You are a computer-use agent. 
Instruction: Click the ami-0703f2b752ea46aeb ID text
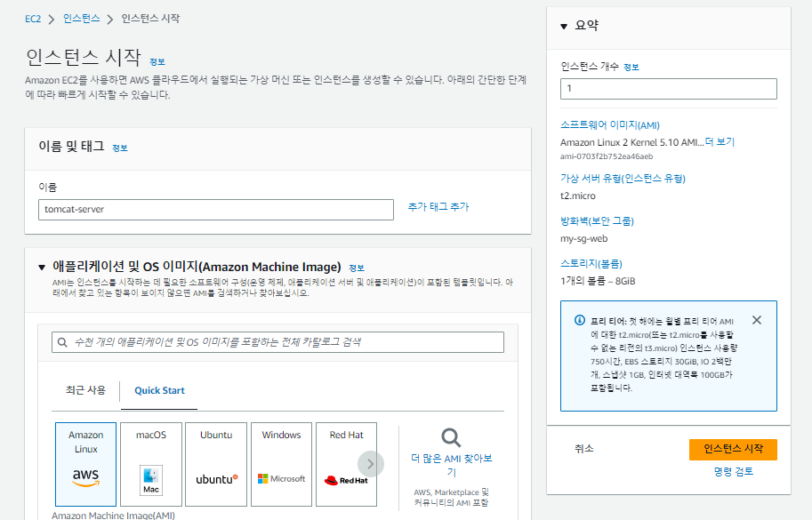(607, 156)
